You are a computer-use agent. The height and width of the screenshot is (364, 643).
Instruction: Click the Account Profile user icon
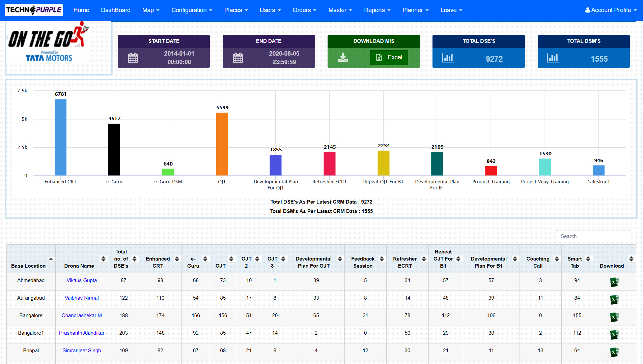point(588,10)
